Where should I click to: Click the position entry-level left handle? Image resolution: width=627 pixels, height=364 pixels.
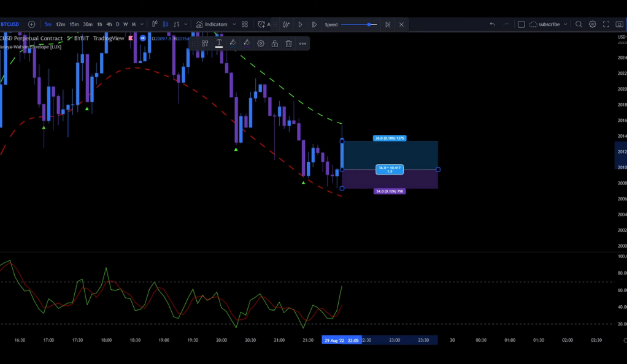point(342,169)
